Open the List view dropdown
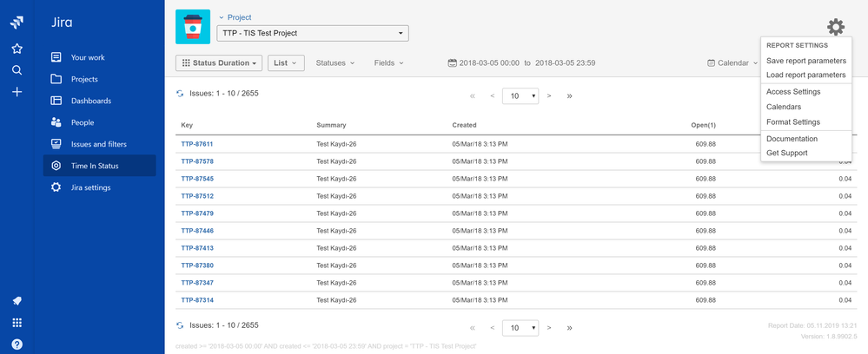This screenshot has width=868, height=354. pos(286,63)
